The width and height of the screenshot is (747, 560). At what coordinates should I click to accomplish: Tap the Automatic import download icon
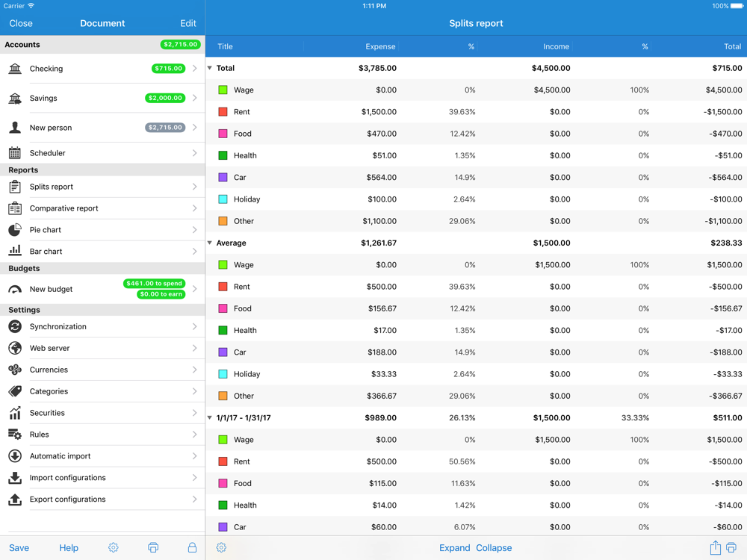tap(15, 455)
